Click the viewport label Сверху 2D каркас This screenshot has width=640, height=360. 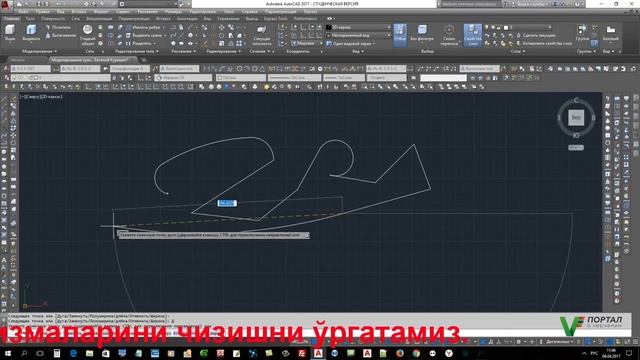click(42, 97)
